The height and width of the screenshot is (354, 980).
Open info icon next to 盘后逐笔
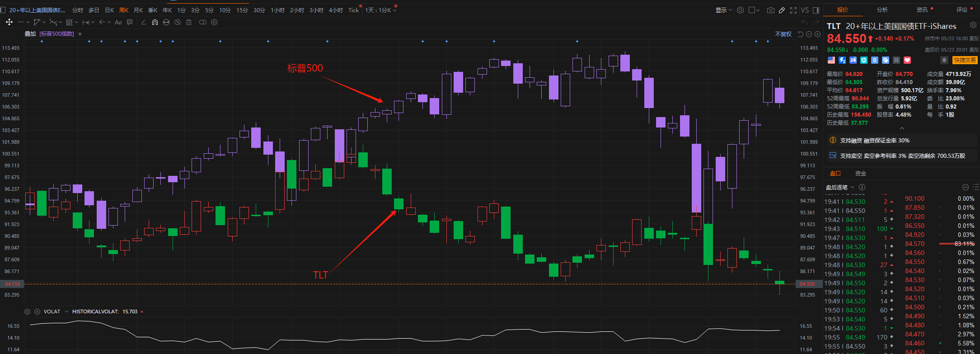click(862, 187)
